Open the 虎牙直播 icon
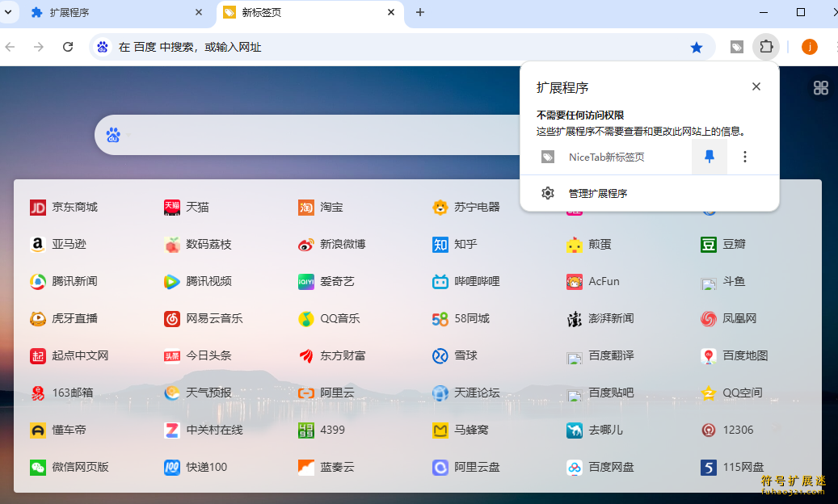 pyautogui.click(x=37, y=319)
